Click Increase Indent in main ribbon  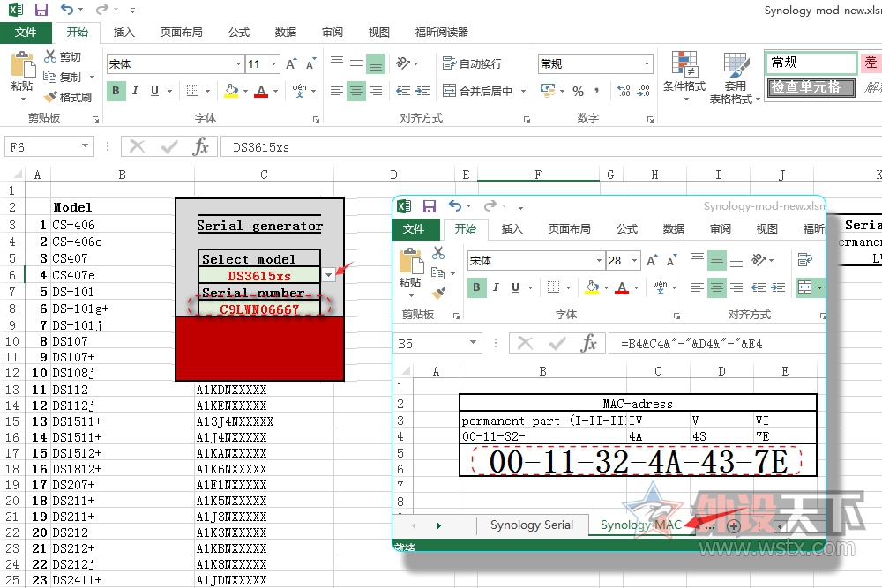pos(422,91)
